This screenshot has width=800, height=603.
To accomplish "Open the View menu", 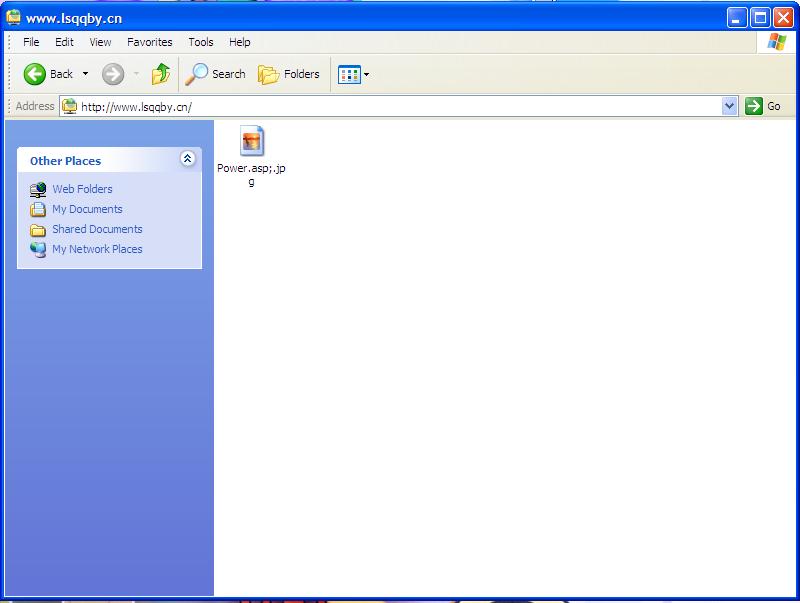I will tap(100, 42).
